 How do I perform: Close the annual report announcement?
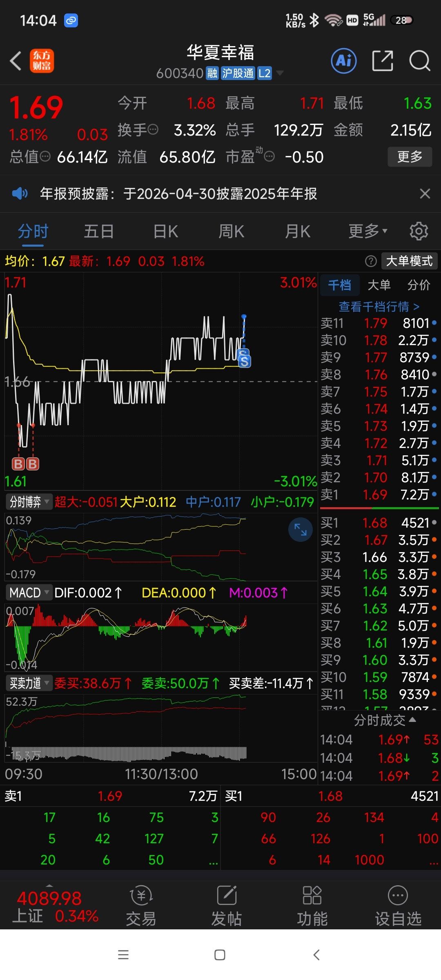pyautogui.click(x=425, y=194)
